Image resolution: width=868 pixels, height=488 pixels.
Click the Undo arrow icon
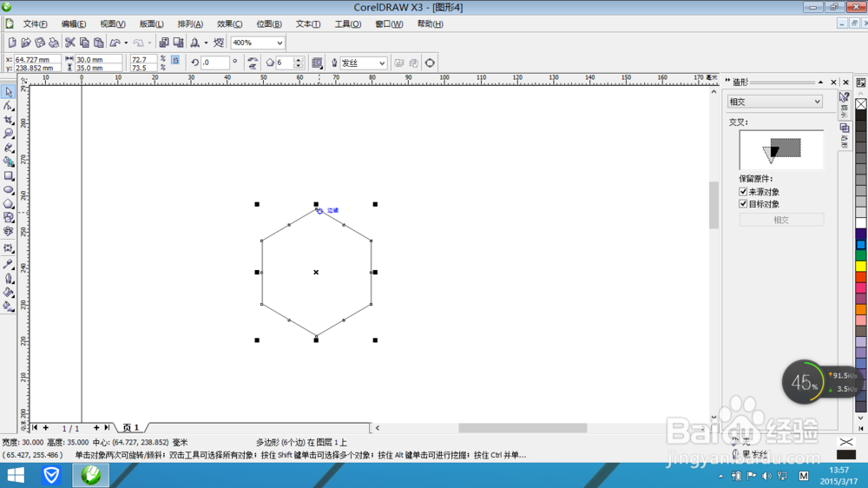point(115,43)
